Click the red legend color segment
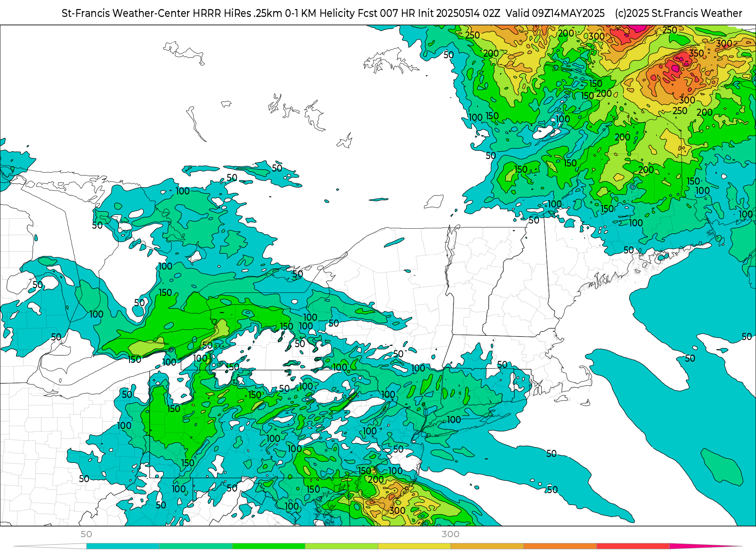The image size is (756, 551). (633, 546)
